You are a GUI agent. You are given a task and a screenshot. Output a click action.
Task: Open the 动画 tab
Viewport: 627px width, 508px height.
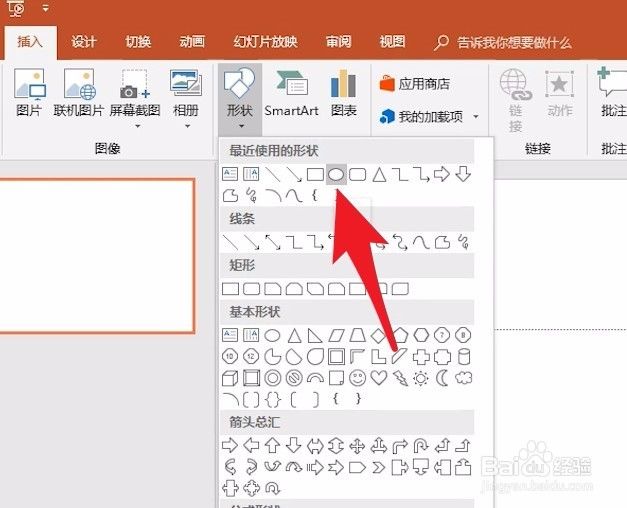[192, 42]
